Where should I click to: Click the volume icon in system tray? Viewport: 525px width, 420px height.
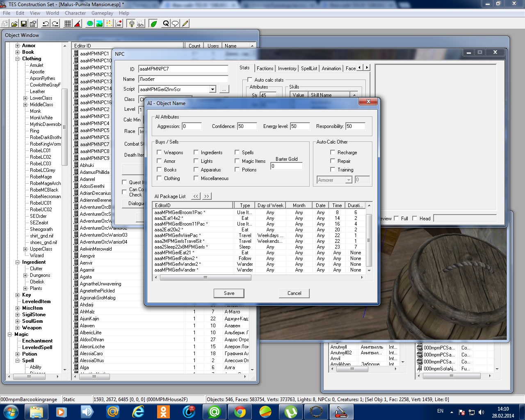[481, 412]
